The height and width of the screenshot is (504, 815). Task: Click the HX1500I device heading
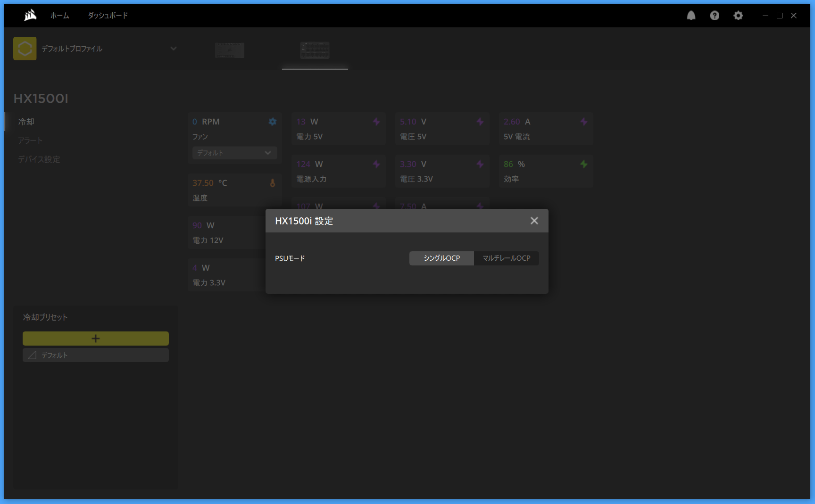coord(41,99)
